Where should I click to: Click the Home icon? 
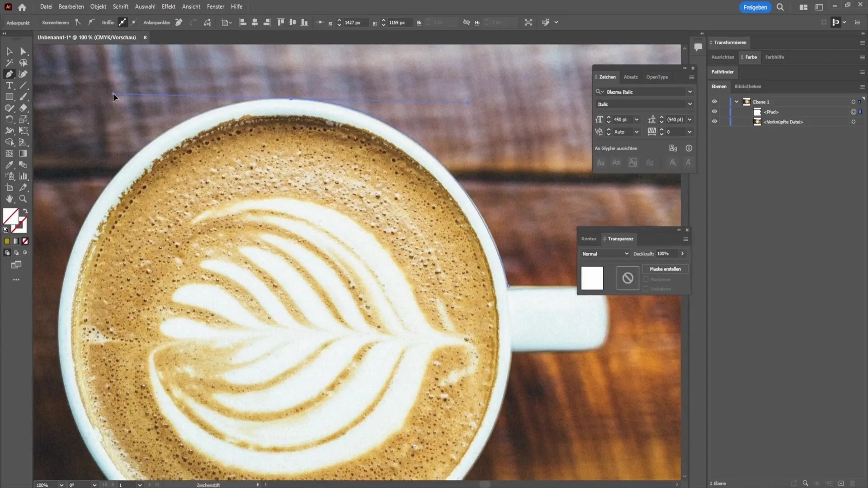[x=22, y=7]
